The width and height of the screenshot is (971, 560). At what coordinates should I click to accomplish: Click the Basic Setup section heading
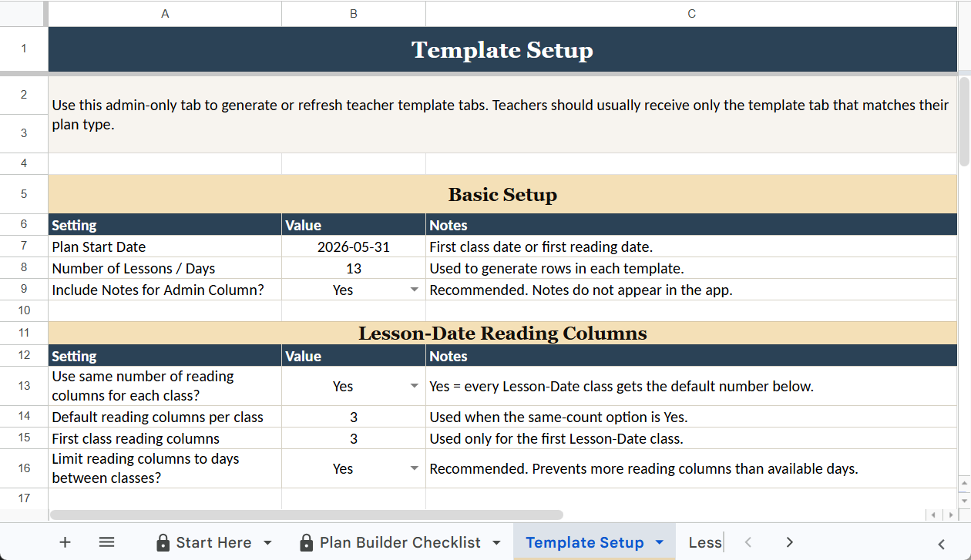point(502,195)
